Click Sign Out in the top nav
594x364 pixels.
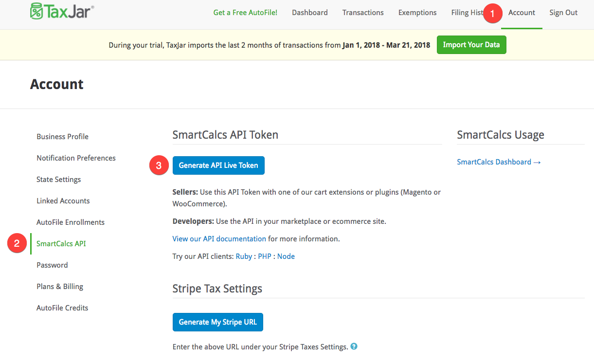563,13
